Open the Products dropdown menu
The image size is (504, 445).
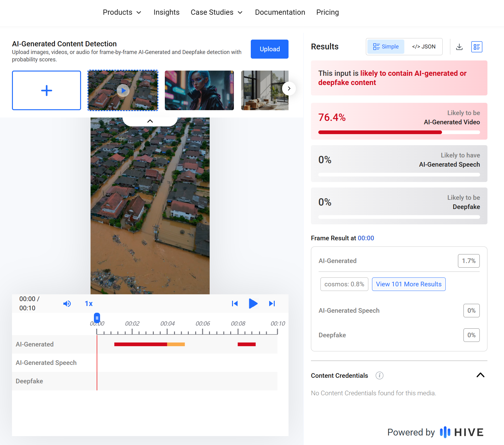point(122,12)
